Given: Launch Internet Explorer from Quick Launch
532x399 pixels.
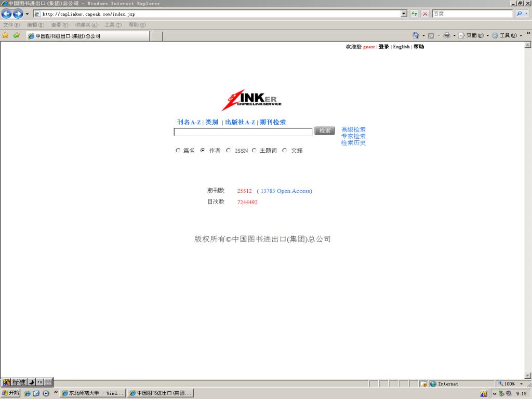Looking at the screenshot, I should click(x=28, y=393).
